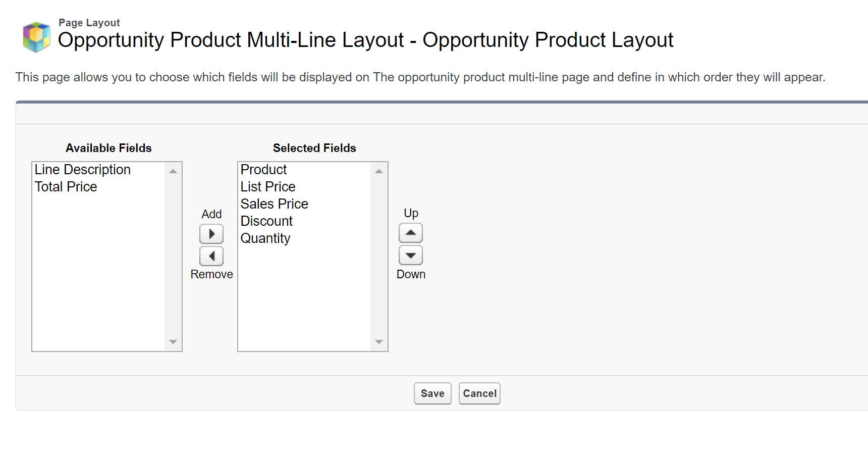Click the Available Fields scrollbar down arrow
The image size is (868, 449).
point(174,342)
